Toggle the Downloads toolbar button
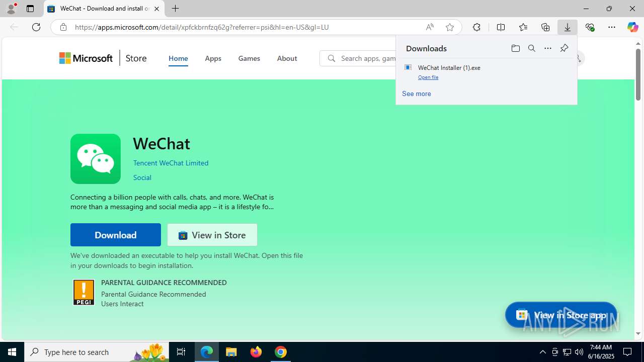Viewport: 644px width, 362px height. (568, 27)
